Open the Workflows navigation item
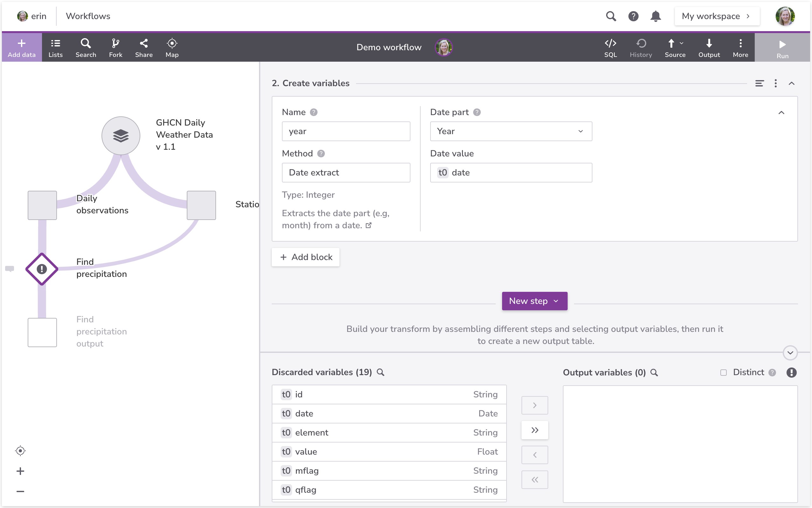Viewport: 812px width, 508px height. click(x=88, y=16)
